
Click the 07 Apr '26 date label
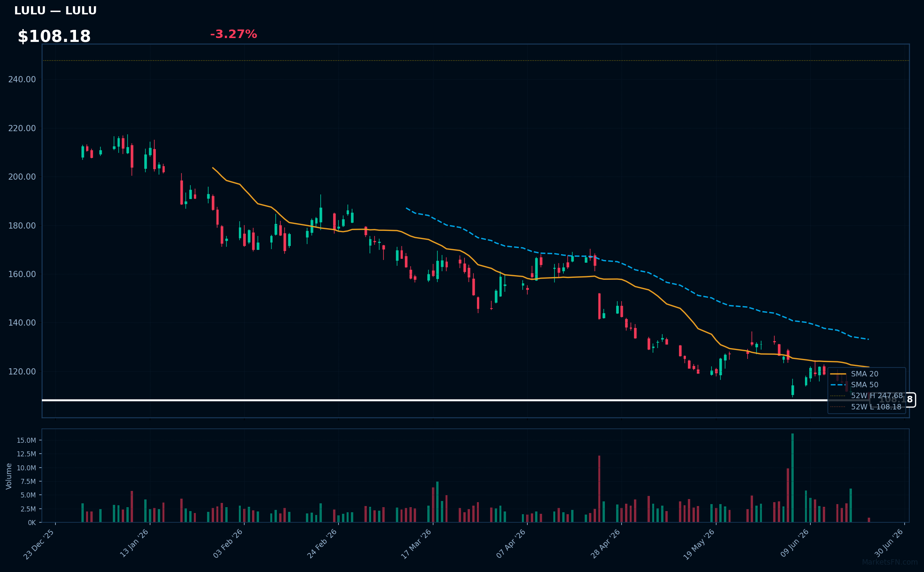coord(511,544)
